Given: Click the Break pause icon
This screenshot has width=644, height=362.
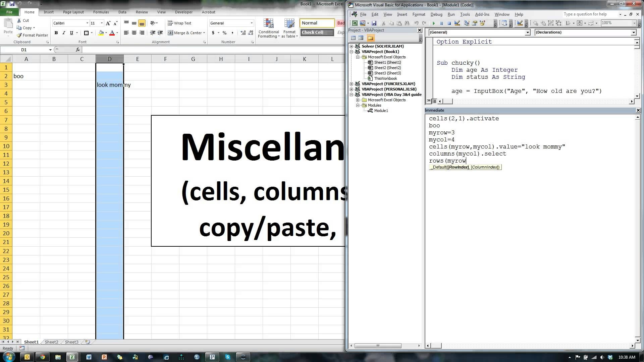Looking at the screenshot, I should coord(441,23).
